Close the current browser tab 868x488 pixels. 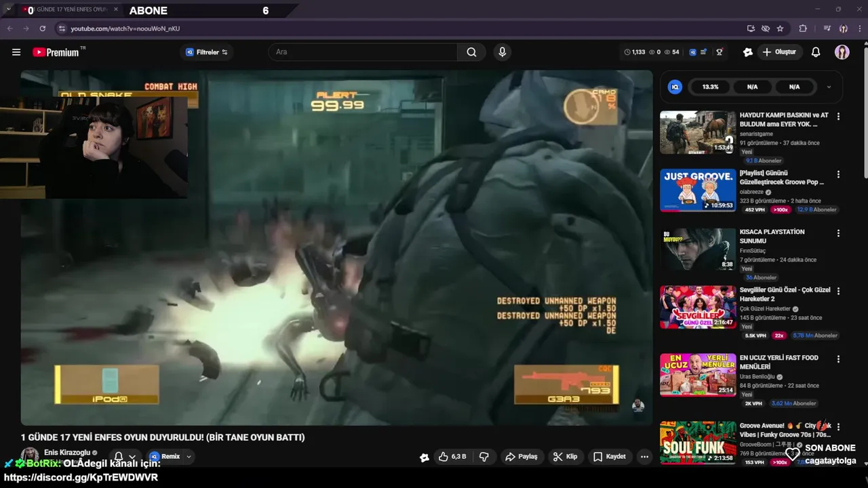115,9
